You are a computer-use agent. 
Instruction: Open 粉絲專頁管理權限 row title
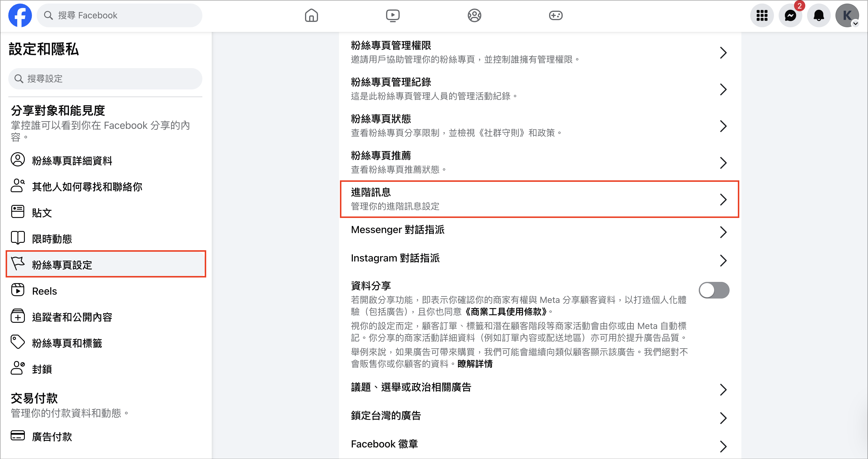click(391, 45)
